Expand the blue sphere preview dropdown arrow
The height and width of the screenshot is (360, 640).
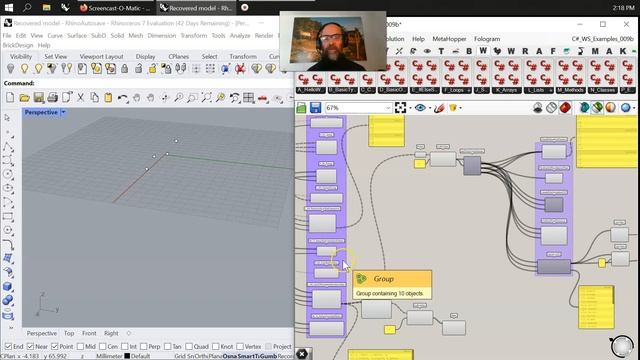click(634, 108)
